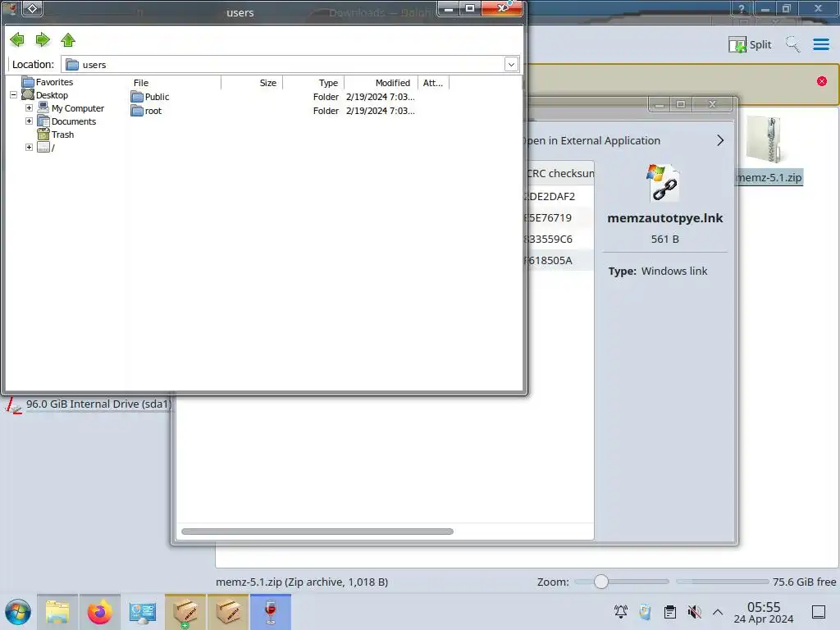The width and height of the screenshot is (840, 630).
Task: Dismiss the yellow message bar
Action: pyautogui.click(x=822, y=81)
